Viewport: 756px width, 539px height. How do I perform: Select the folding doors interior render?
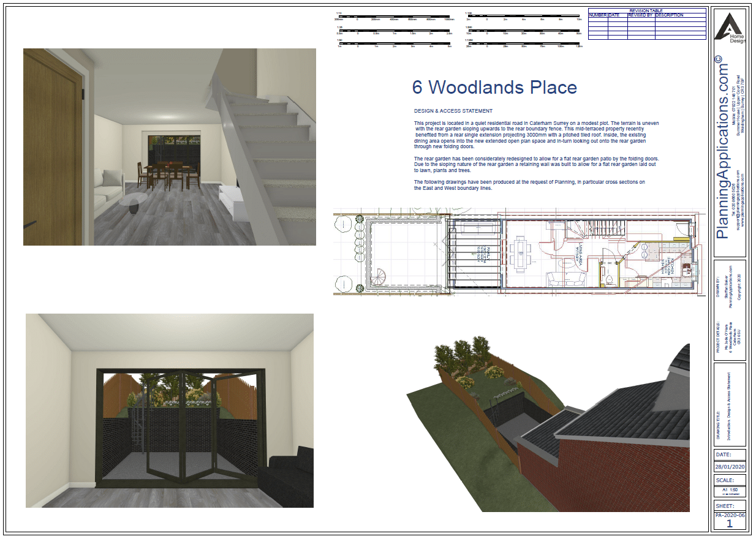pos(170,410)
